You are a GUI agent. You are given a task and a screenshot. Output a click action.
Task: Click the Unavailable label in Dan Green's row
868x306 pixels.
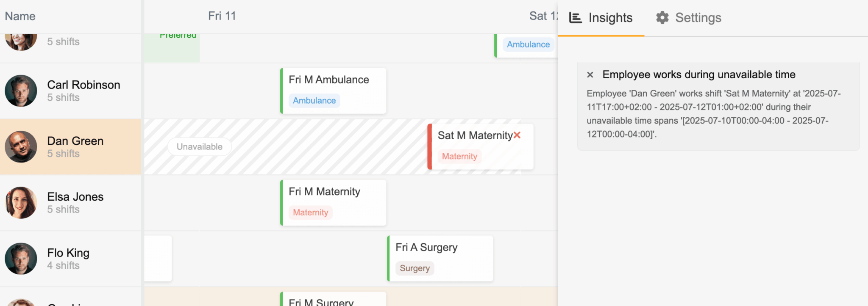pos(200,146)
